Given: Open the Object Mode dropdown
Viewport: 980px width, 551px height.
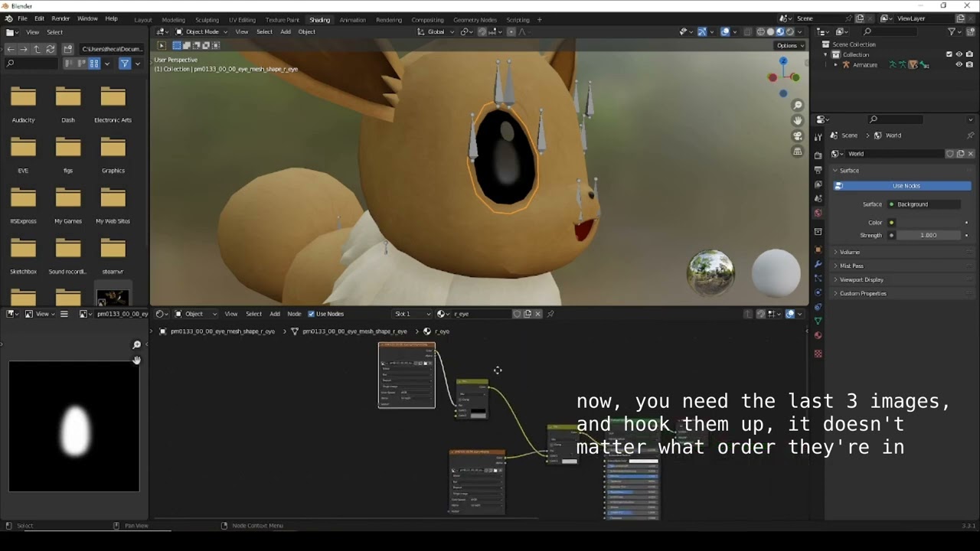Looking at the screenshot, I should point(202,32).
